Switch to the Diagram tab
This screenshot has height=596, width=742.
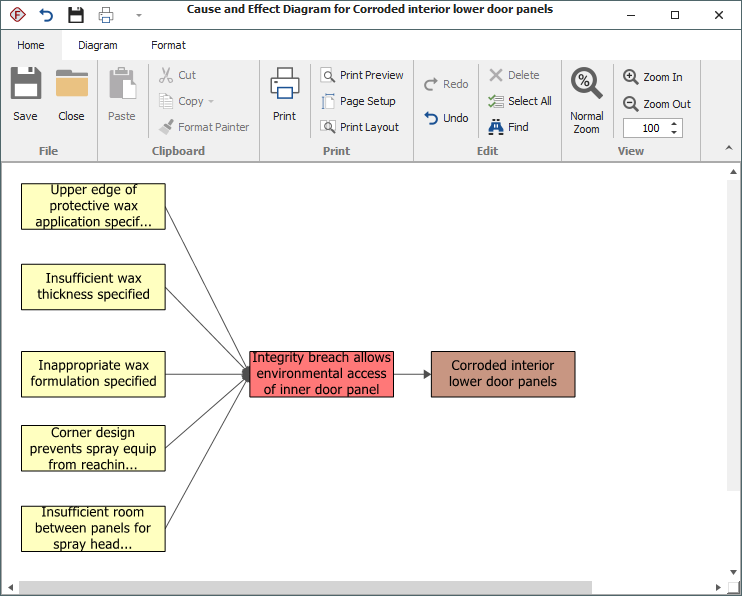98,45
